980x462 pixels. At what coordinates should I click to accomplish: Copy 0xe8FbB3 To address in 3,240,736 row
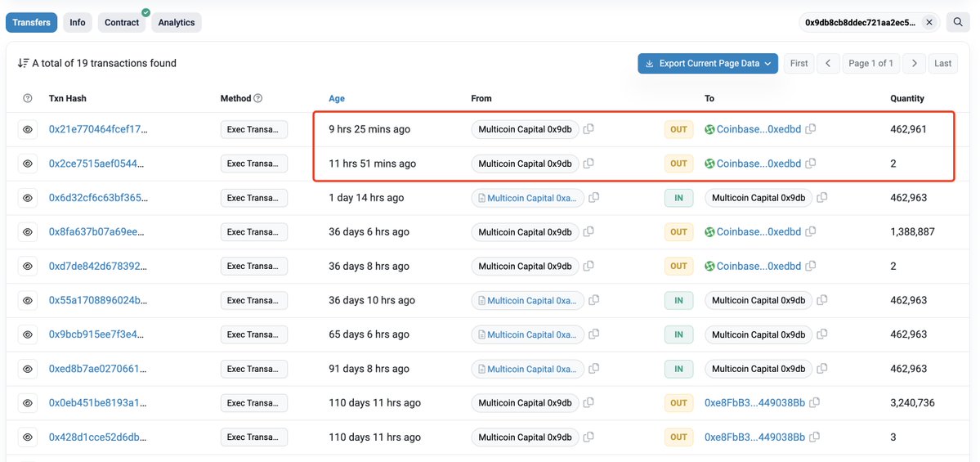814,403
